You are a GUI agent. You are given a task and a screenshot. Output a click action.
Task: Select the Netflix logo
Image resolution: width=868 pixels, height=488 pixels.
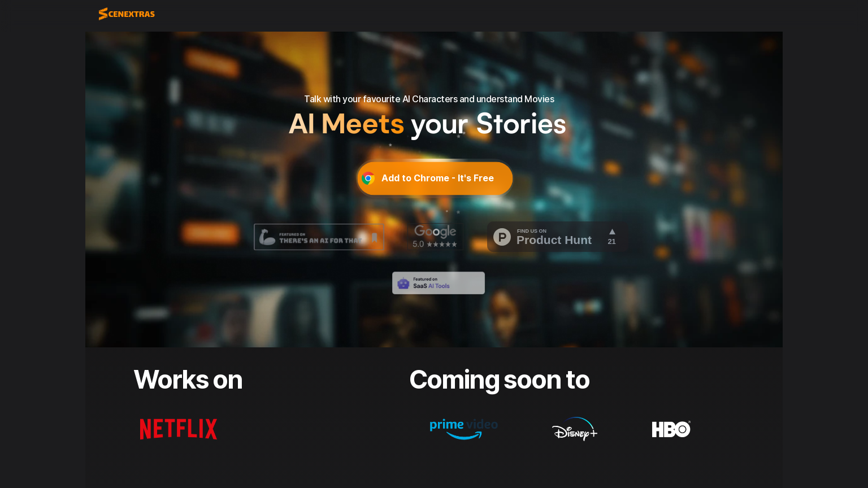179,429
